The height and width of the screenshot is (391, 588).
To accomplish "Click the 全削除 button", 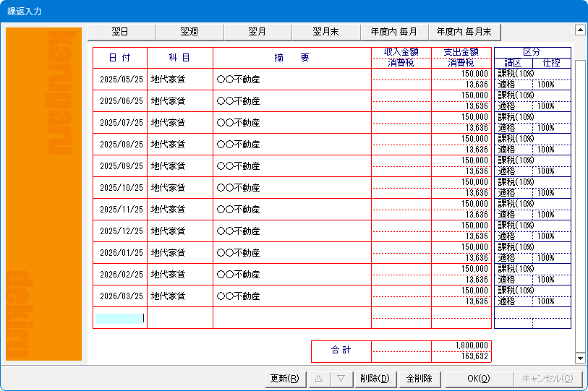I will pos(419,379).
